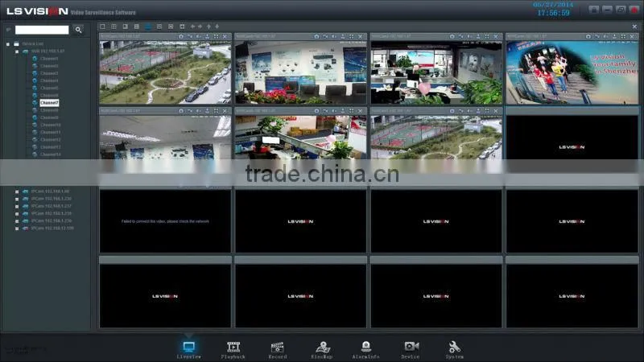Go to next page with right arrow
This screenshot has width=644, height=362.
[200, 27]
